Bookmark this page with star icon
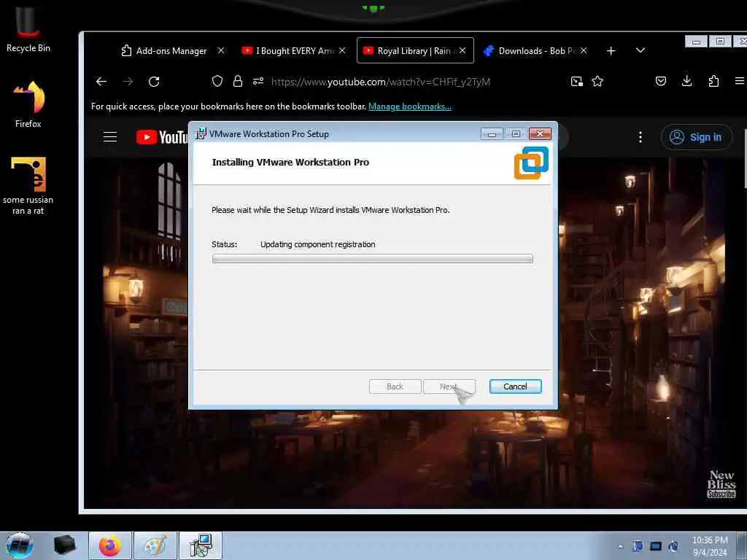Screen dimensions: 747x560 tap(597, 82)
